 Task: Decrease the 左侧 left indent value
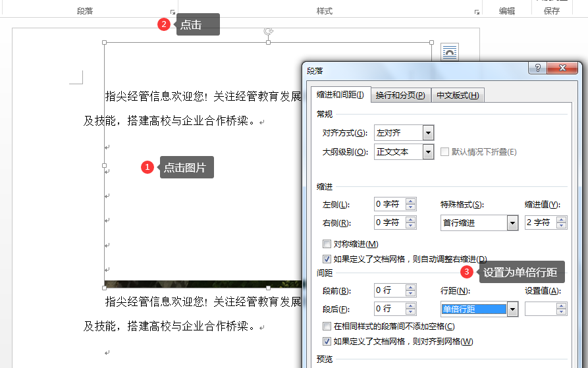(411, 207)
